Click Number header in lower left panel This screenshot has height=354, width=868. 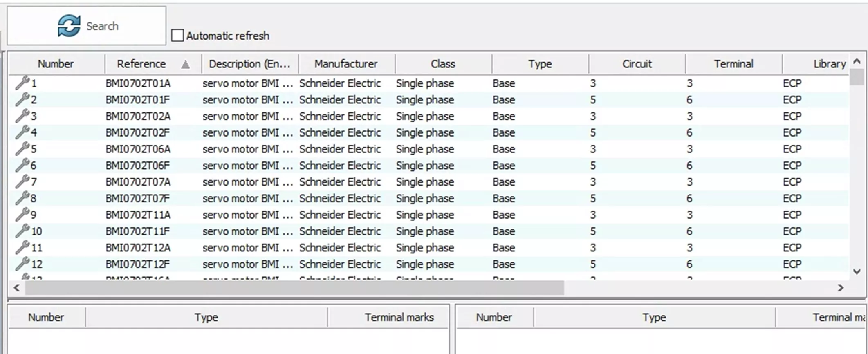(x=46, y=317)
